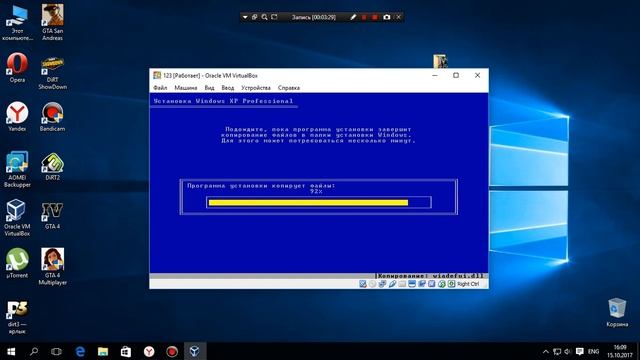The image size is (640, 360).
Task: Select the Yandex desktop shortcut
Action: pyautogui.click(x=17, y=117)
